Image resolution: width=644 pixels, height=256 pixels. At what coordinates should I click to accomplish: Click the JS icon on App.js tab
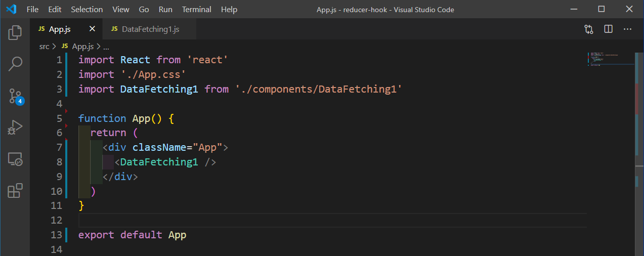pos(41,29)
